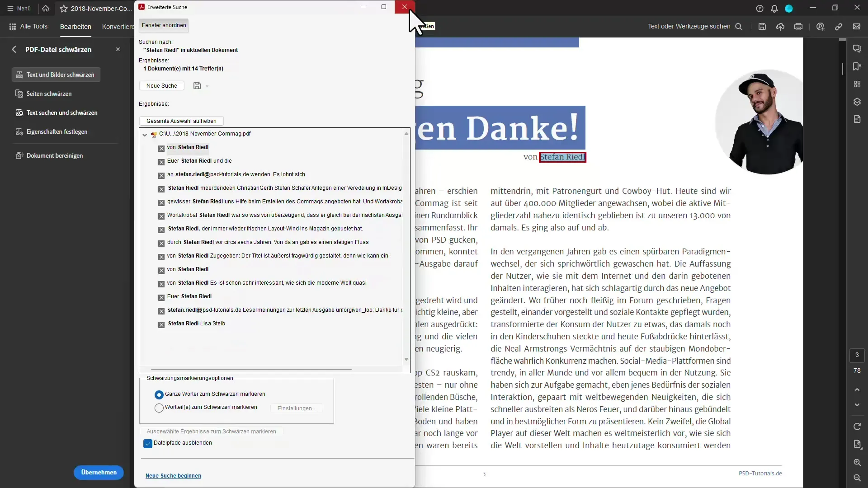868x488 pixels.
Task: Open Eigenschaften festlegen
Action: [52, 131]
